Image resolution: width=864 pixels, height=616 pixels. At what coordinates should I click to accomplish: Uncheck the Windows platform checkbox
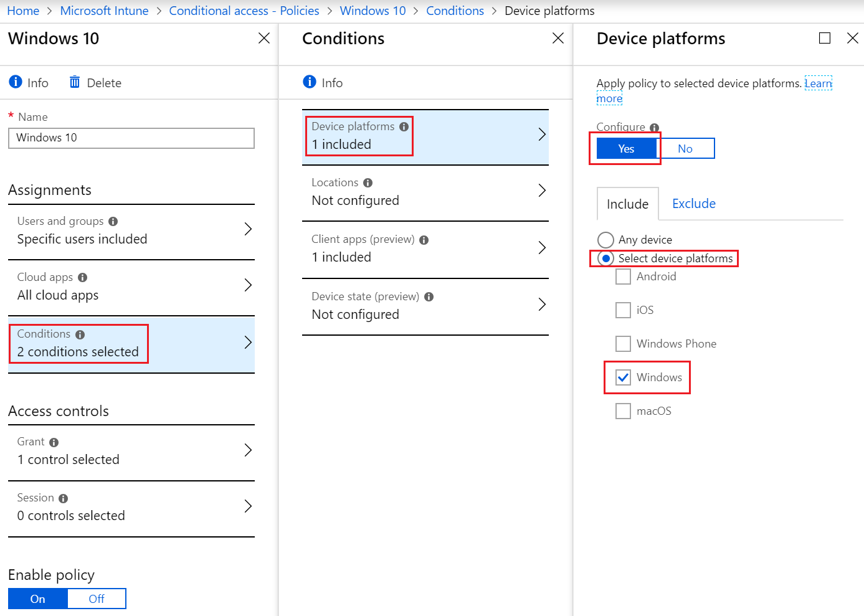coord(623,377)
